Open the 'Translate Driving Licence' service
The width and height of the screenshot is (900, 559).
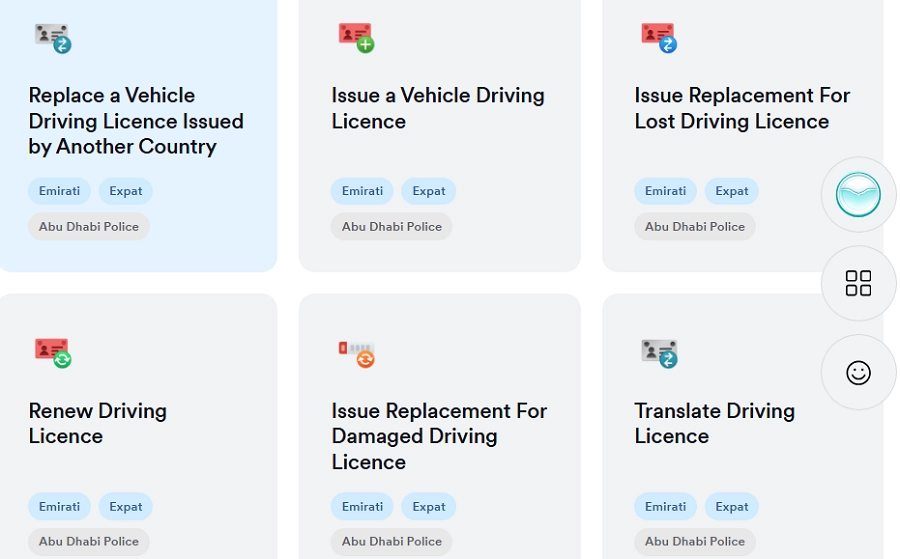tap(714, 423)
